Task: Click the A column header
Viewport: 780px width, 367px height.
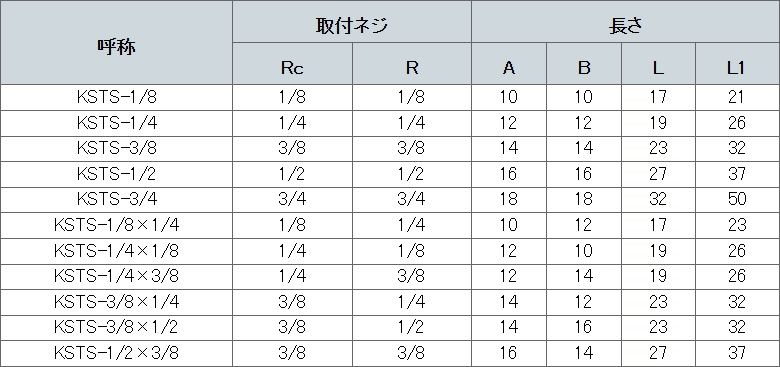Action: point(508,68)
